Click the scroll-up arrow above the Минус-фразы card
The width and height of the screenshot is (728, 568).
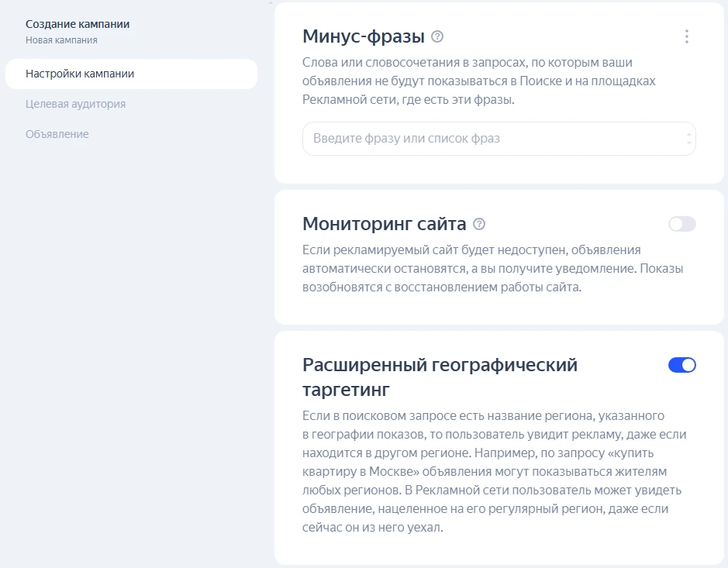point(271,2)
